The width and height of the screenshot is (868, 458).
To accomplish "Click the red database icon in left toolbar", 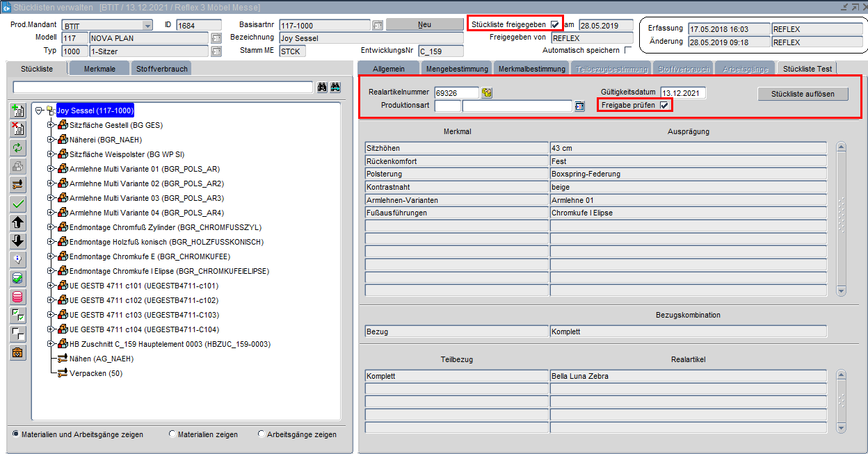I will [x=19, y=297].
